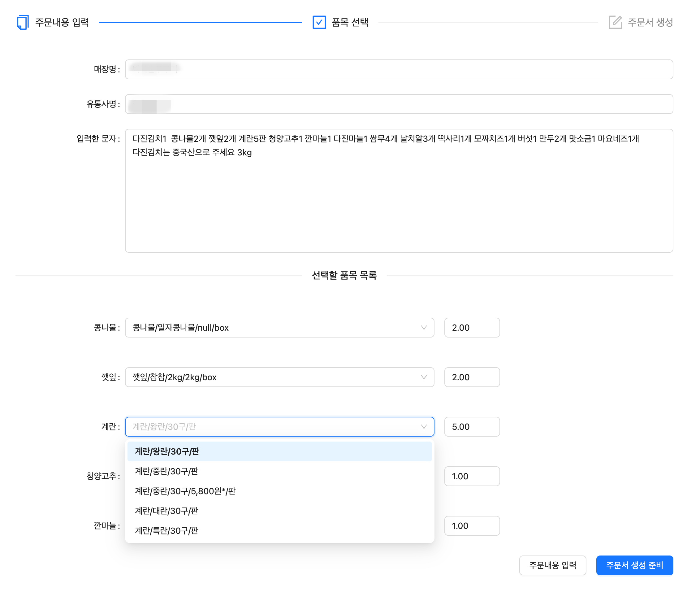Click the 주문서 생성 준비 button
The width and height of the screenshot is (700, 597).
634,565
